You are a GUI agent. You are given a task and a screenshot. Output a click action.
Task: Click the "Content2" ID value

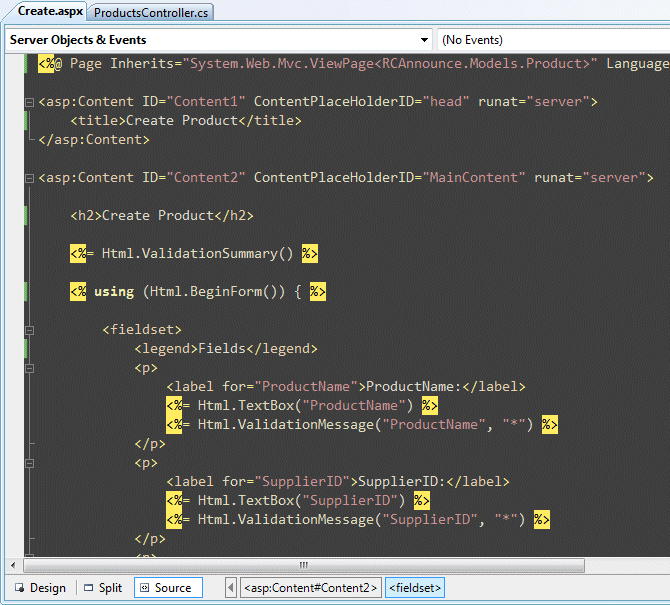point(206,178)
